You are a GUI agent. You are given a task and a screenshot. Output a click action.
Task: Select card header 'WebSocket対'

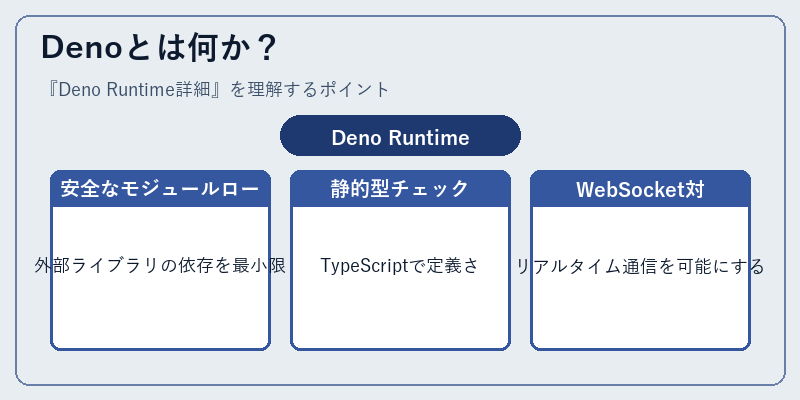(x=640, y=189)
